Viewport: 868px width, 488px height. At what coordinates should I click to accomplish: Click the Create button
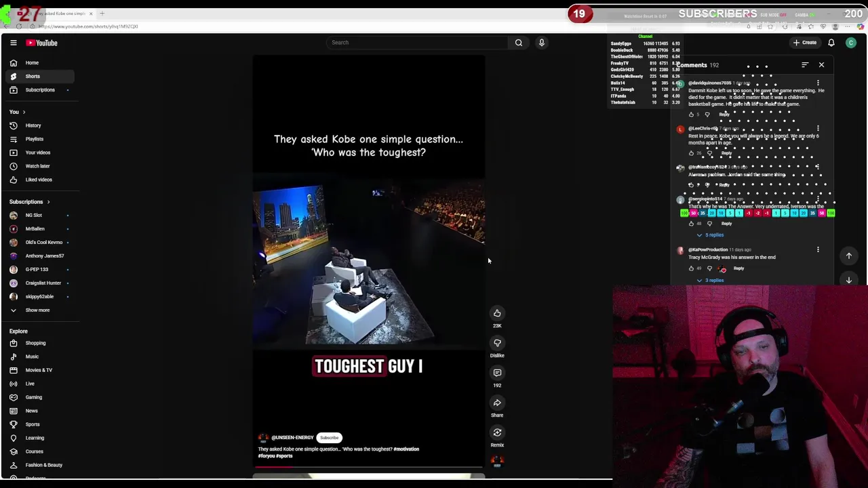point(805,43)
